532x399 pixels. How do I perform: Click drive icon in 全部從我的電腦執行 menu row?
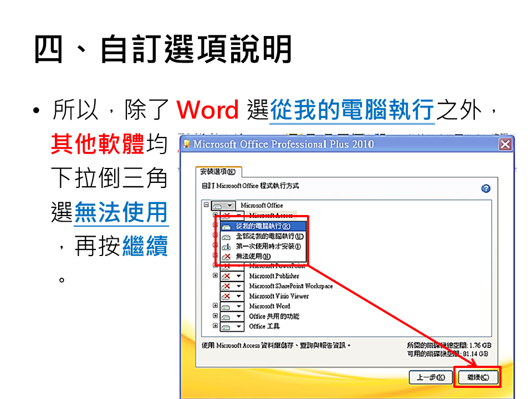click(x=226, y=237)
